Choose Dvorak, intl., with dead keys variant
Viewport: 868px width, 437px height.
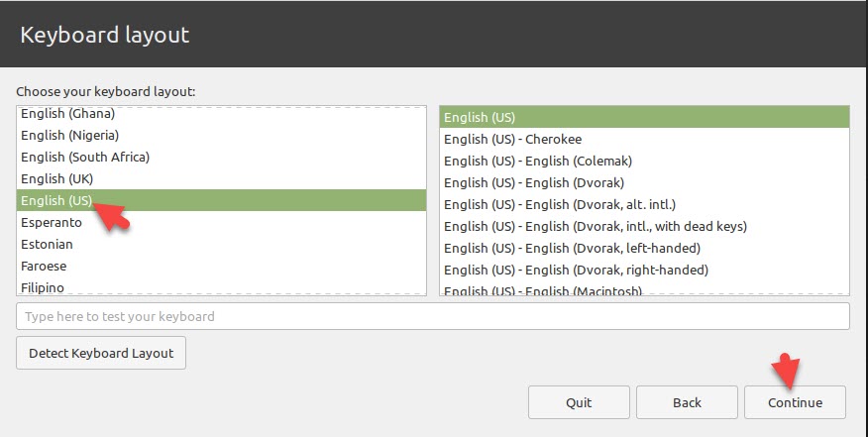596,226
